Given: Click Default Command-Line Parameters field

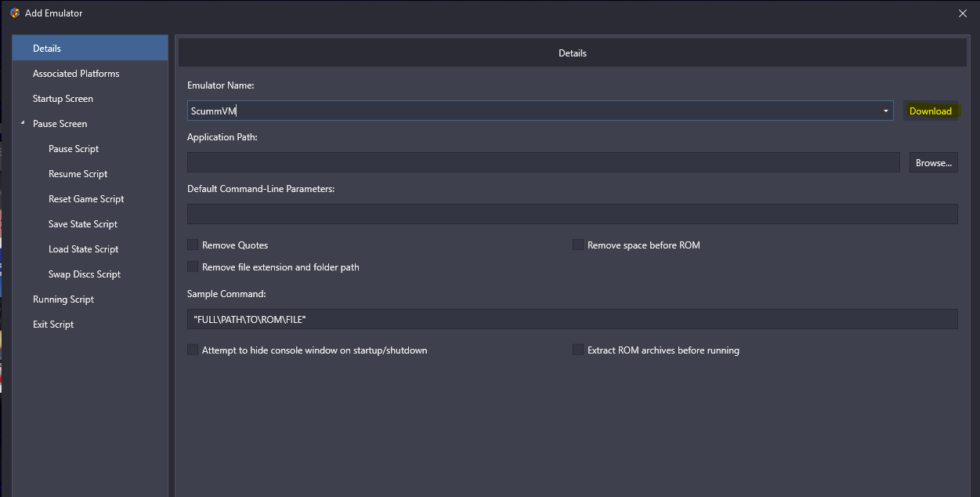Looking at the screenshot, I should coord(573,214).
